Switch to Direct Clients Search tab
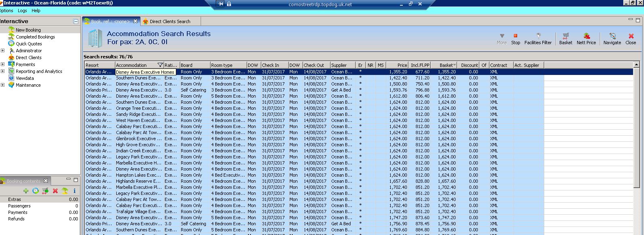Image resolution: width=644 pixels, height=235 pixels. coord(169,21)
